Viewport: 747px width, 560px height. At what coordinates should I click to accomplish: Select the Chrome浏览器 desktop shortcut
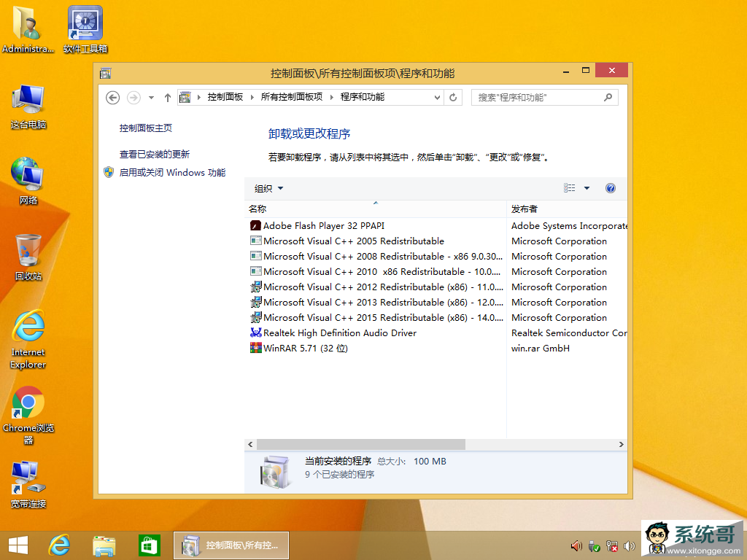[28, 415]
